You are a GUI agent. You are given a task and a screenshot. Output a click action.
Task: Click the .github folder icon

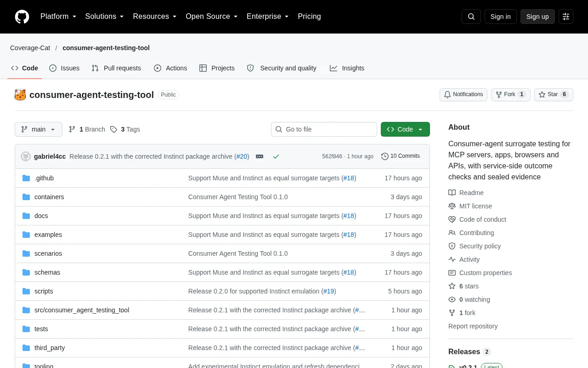(x=26, y=178)
